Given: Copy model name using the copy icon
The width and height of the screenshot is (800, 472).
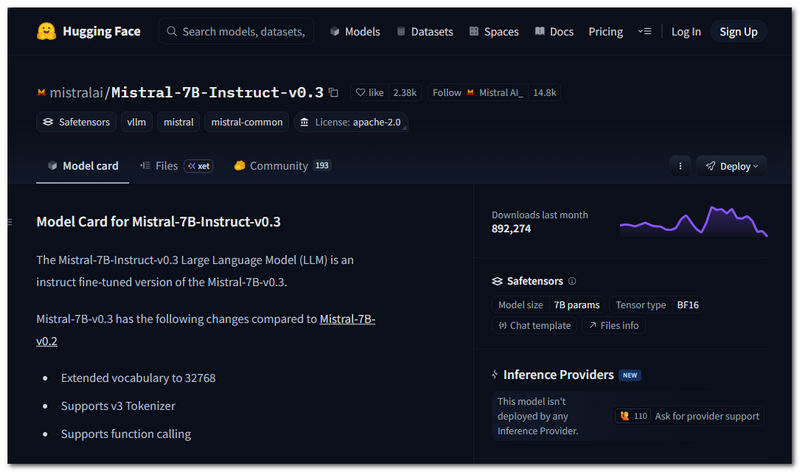Looking at the screenshot, I should [334, 92].
